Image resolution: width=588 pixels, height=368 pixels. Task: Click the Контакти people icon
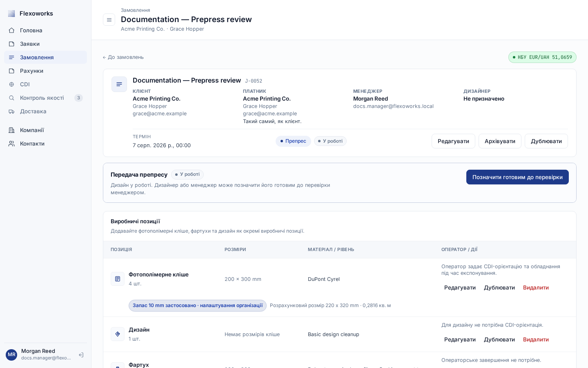11,144
